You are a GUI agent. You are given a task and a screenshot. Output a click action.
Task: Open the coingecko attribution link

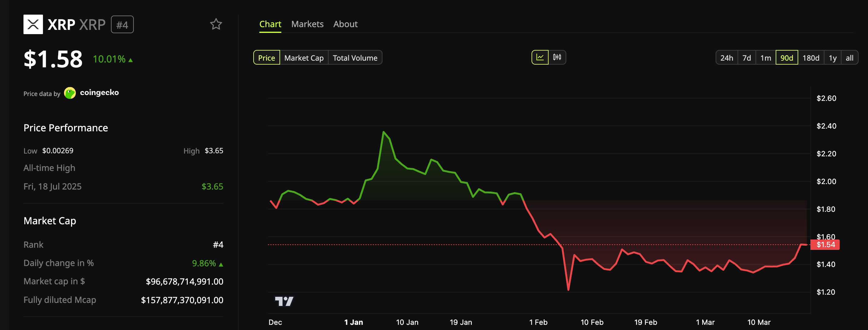(x=99, y=92)
